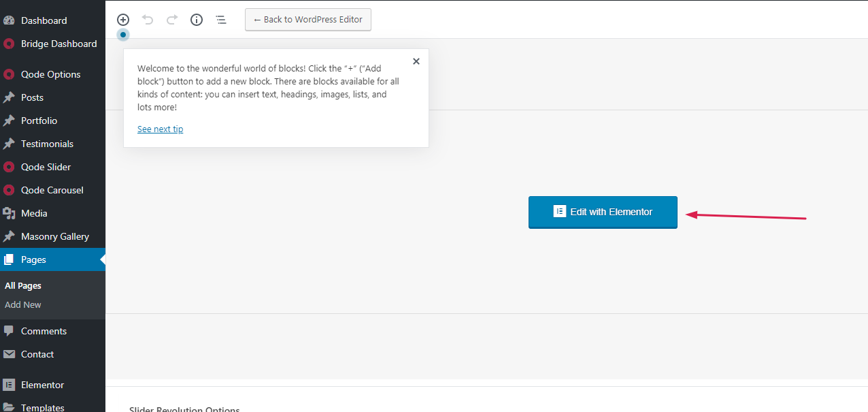
Task: Click the Portfolio pin icon
Action: coord(9,121)
